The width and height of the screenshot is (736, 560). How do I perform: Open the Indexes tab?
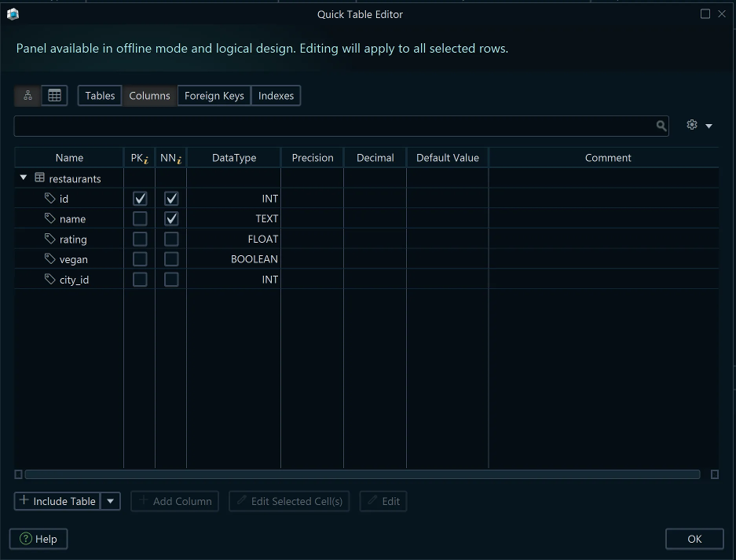tap(276, 96)
